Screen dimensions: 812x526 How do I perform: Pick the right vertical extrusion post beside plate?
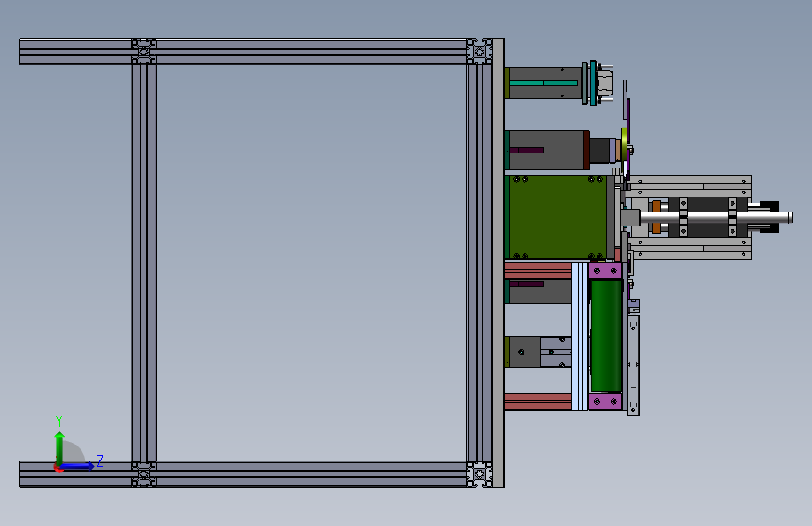(x=480, y=263)
